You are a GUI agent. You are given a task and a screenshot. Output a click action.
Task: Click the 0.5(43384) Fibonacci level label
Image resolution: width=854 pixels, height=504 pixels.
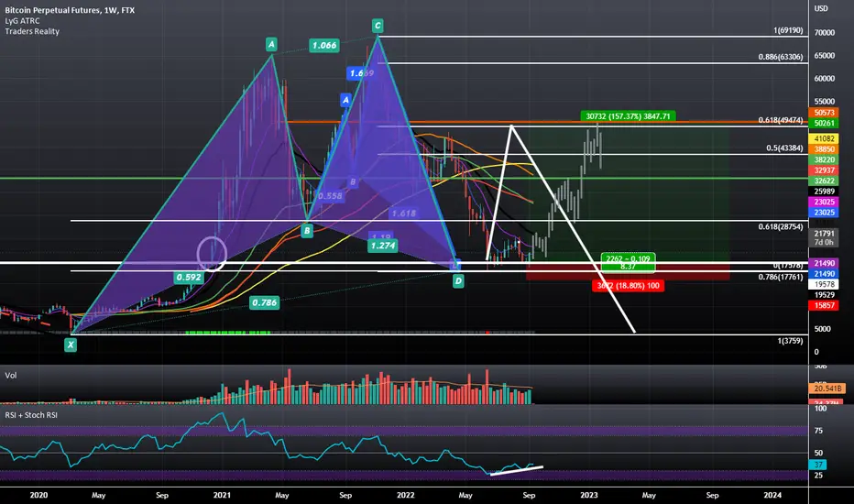click(784, 148)
